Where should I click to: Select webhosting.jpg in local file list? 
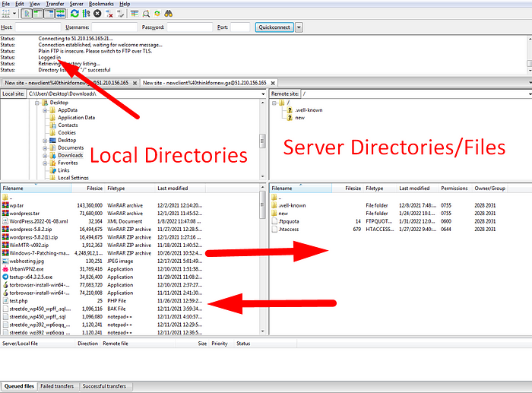27,261
